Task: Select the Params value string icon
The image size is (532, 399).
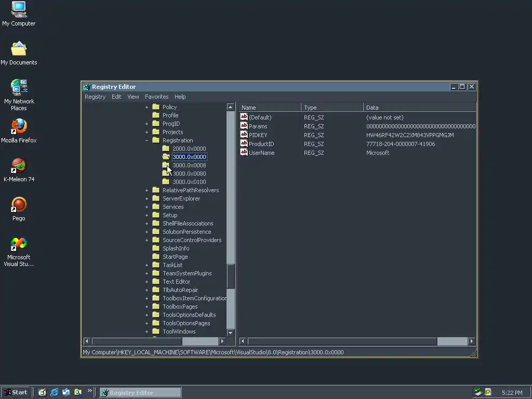Action: point(244,126)
